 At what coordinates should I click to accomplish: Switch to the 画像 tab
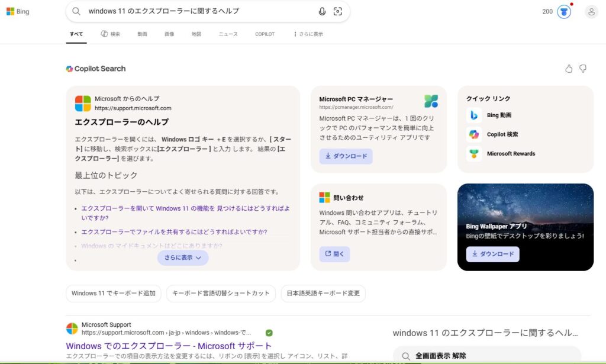[169, 34]
